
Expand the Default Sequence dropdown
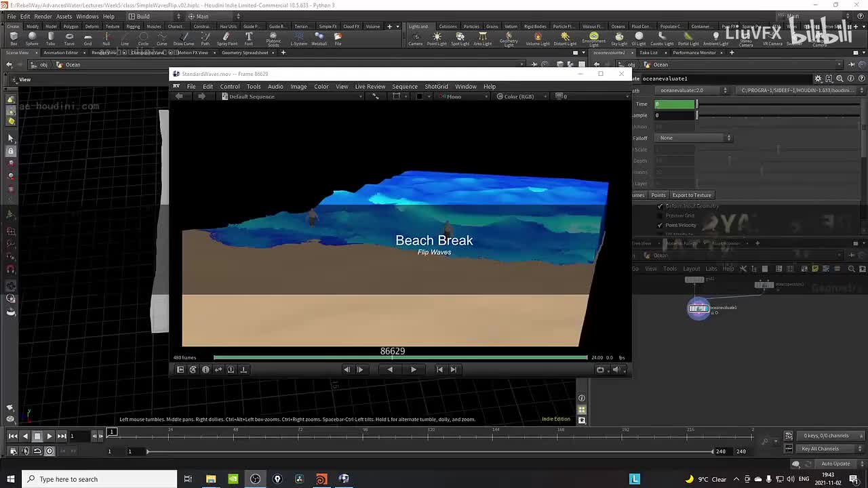(x=250, y=96)
